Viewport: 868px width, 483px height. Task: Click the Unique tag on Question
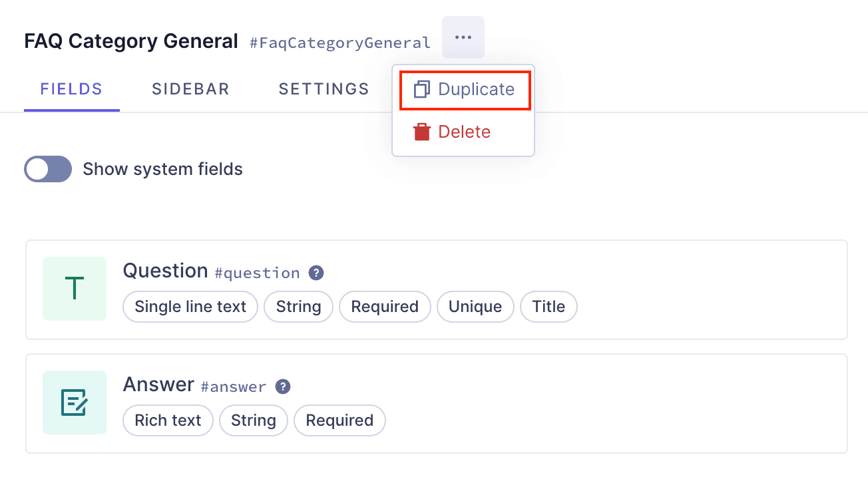[475, 307]
